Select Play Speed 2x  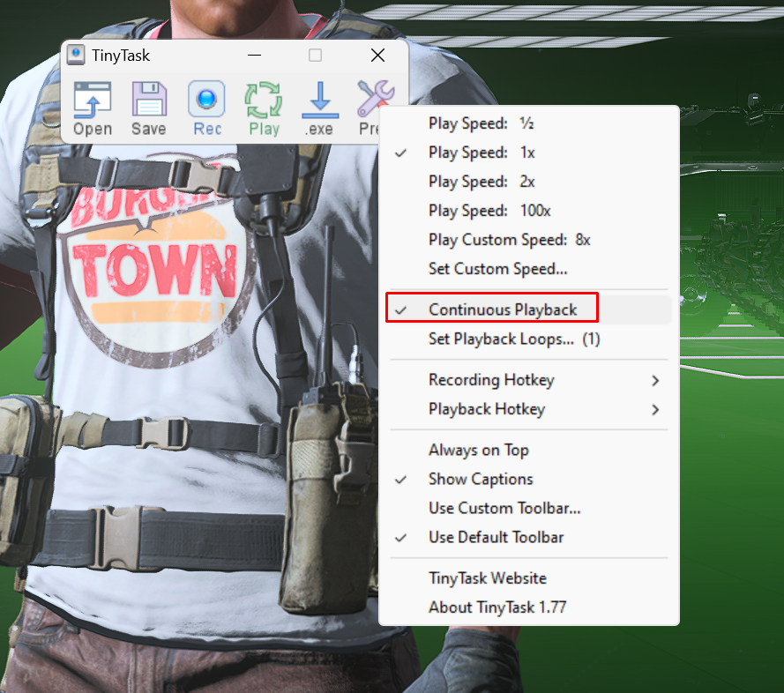click(529, 182)
